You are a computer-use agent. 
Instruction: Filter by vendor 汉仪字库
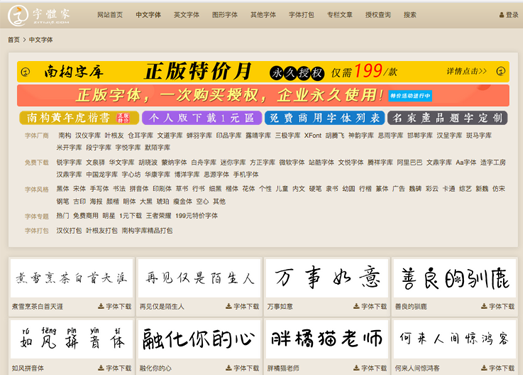88,135
